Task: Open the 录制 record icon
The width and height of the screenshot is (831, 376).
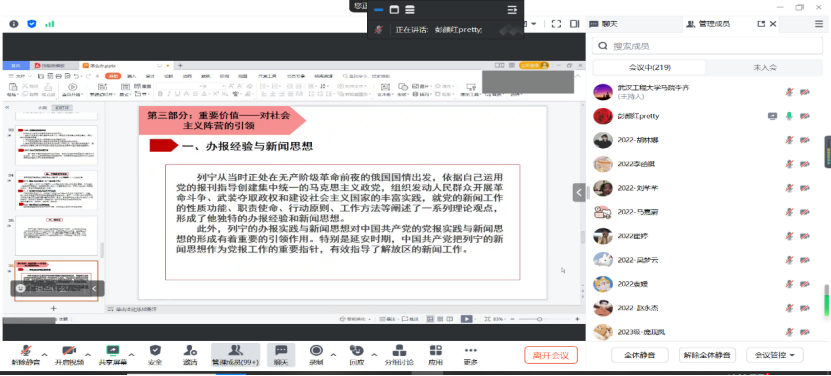Action: (x=316, y=355)
